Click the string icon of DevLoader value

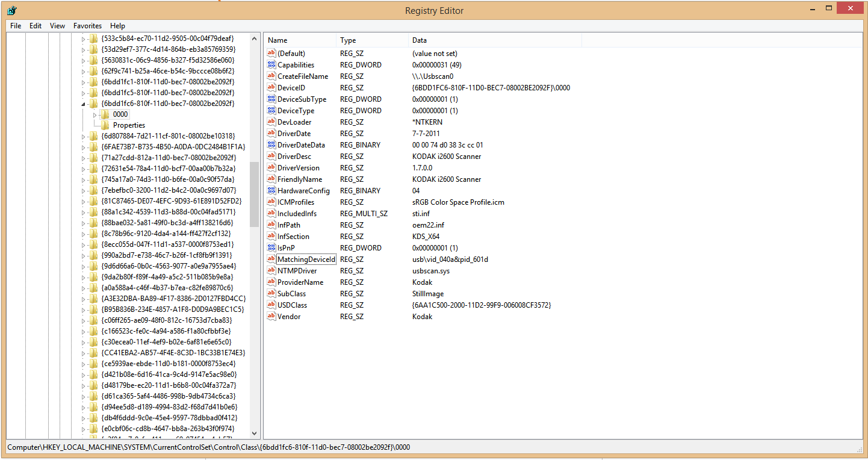(x=271, y=122)
